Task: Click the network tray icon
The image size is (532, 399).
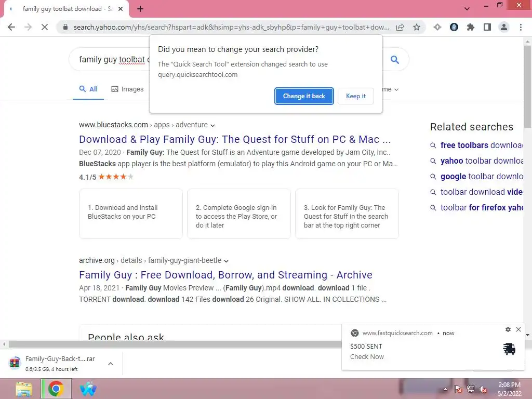Action: tap(471, 389)
